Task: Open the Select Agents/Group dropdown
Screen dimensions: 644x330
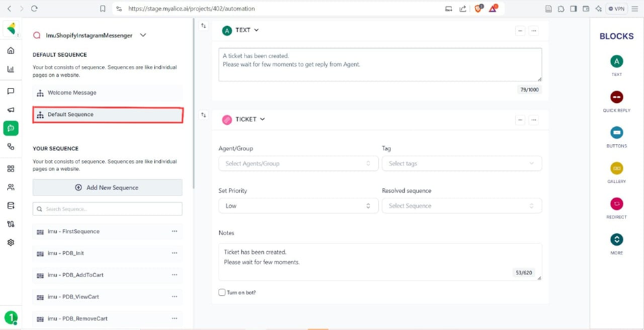Action: [x=297, y=163]
